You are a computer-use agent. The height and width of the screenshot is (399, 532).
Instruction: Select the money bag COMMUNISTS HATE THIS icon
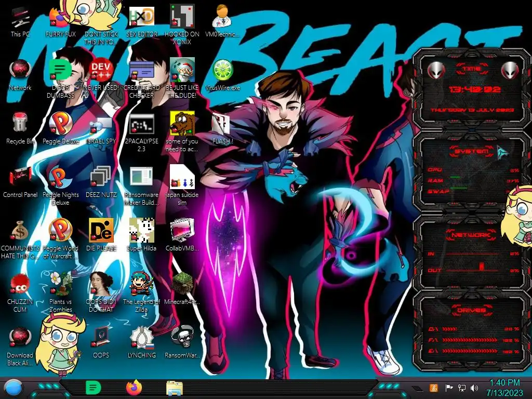click(20, 239)
